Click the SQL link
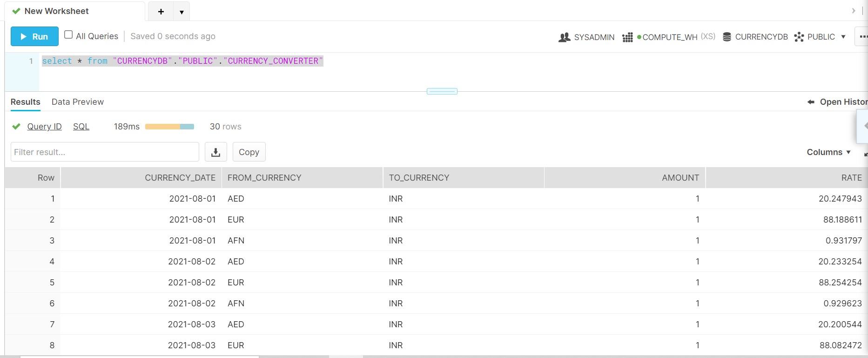This screenshot has width=868, height=358. [x=81, y=127]
